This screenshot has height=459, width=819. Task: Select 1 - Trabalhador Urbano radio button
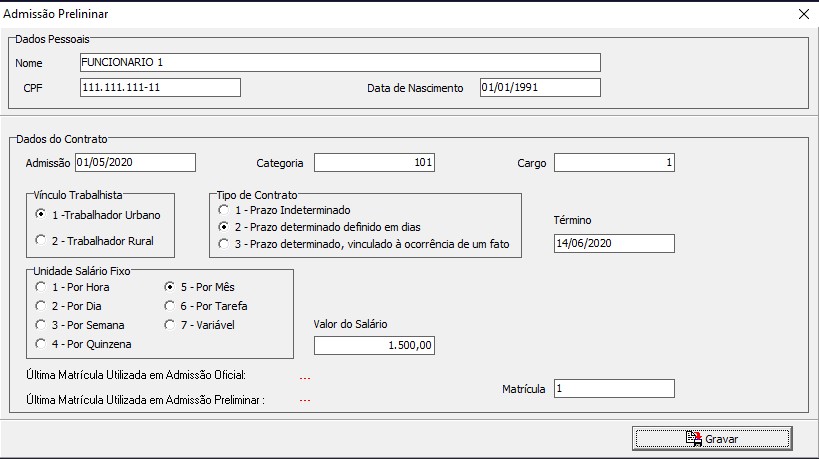[40, 214]
